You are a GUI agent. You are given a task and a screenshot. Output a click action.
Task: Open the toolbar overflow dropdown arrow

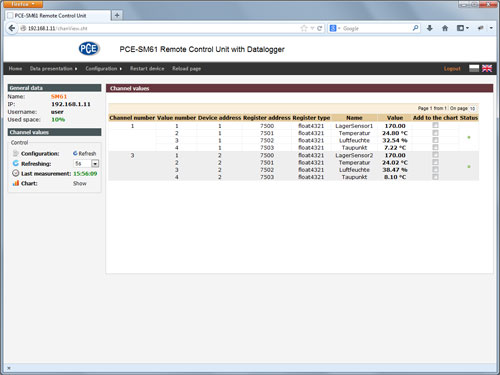491,28
